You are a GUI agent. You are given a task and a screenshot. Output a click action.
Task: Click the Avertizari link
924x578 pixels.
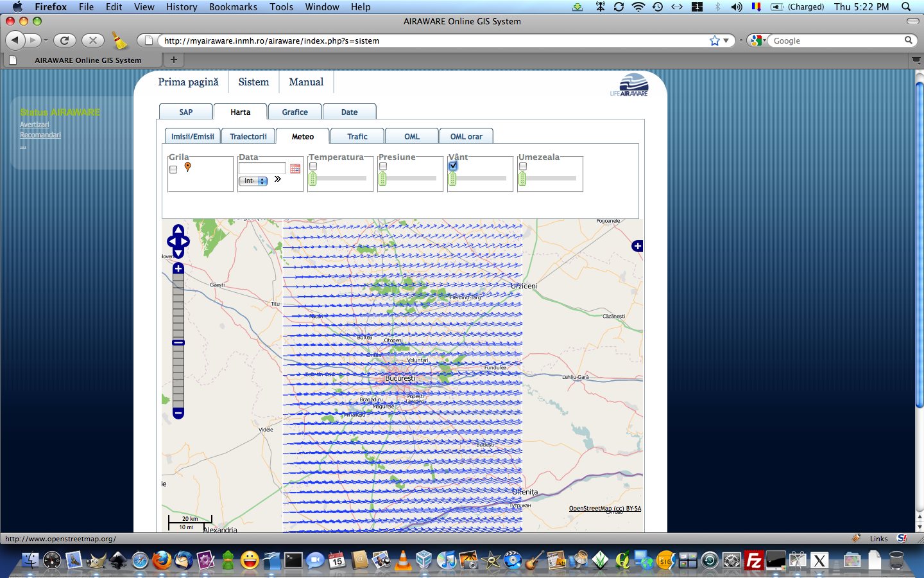point(34,125)
